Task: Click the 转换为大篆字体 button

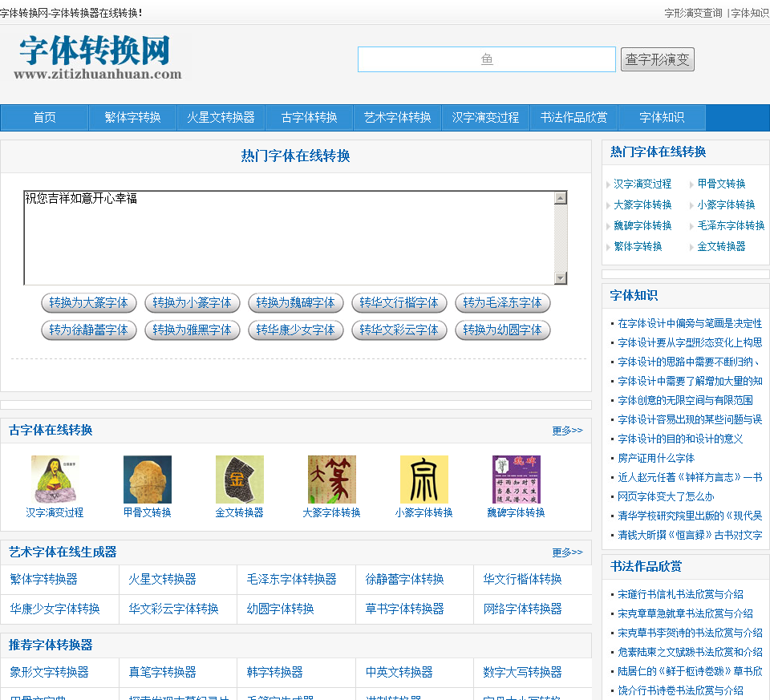Action: [88, 302]
